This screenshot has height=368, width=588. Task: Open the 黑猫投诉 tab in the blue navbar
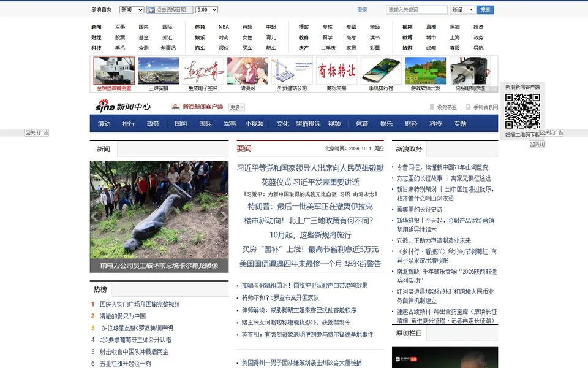[x=308, y=123]
